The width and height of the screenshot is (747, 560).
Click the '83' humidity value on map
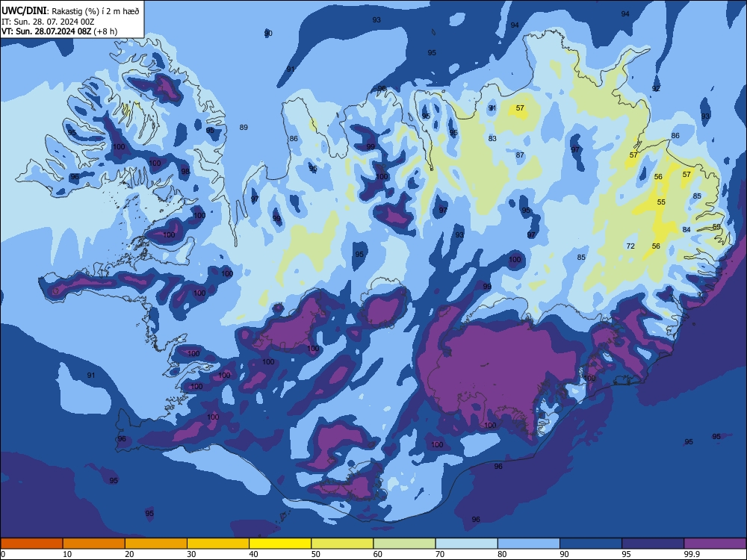pyautogui.click(x=492, y=139)
